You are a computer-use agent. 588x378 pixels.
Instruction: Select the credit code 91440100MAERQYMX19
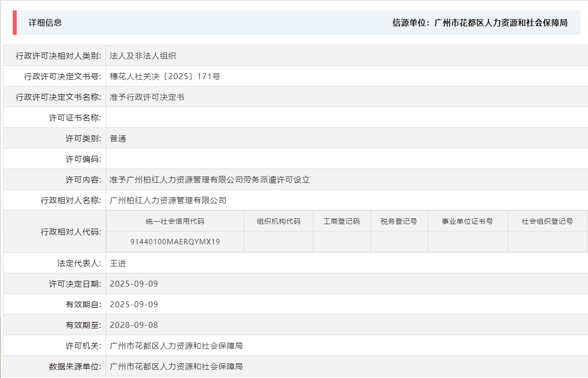point(175,242)
